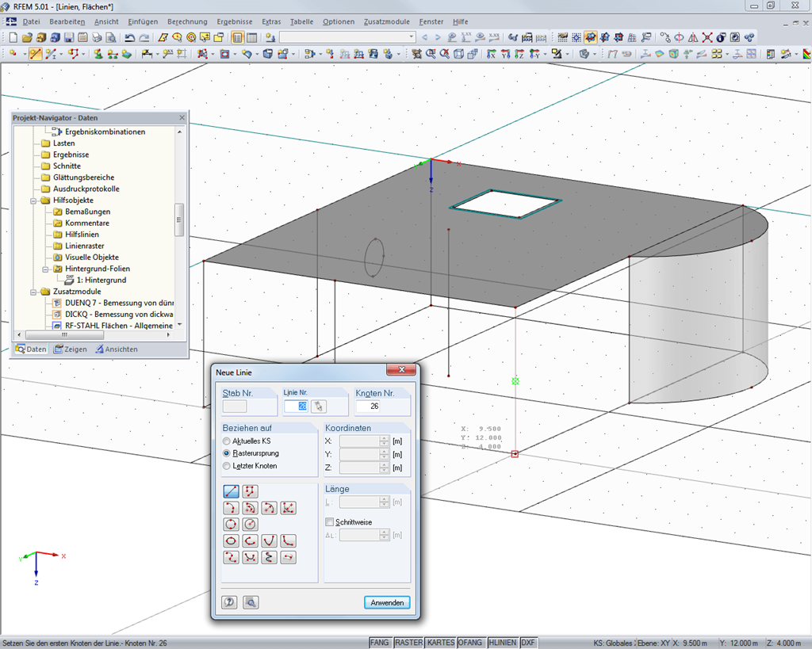The image size is (812, 649).
Task: Click the help icon in Neue Linie dialog
Action: tap(230, 602)
